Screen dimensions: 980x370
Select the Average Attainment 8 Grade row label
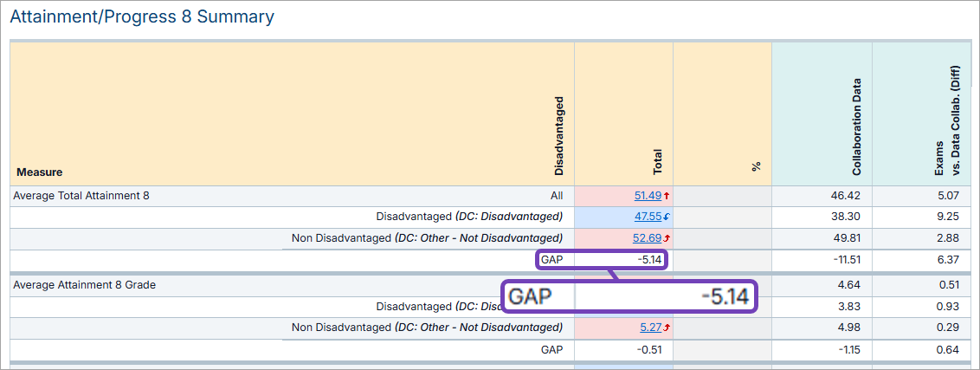[84, 284]
